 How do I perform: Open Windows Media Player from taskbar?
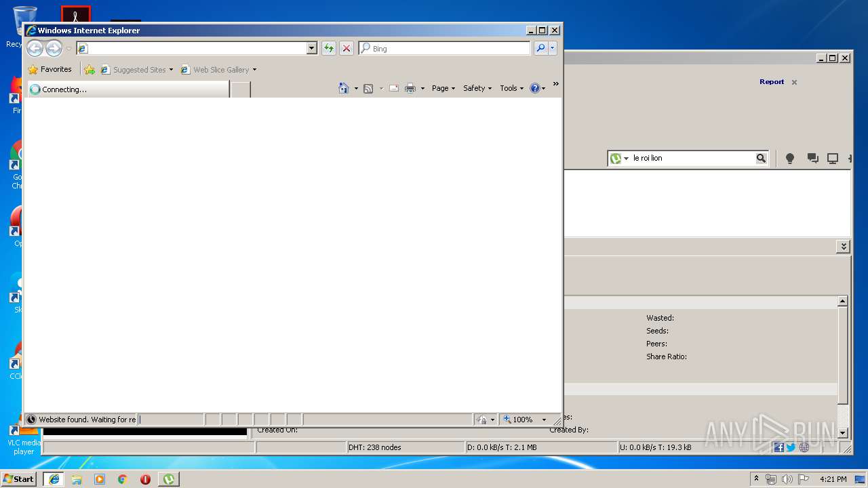(100, 479)
